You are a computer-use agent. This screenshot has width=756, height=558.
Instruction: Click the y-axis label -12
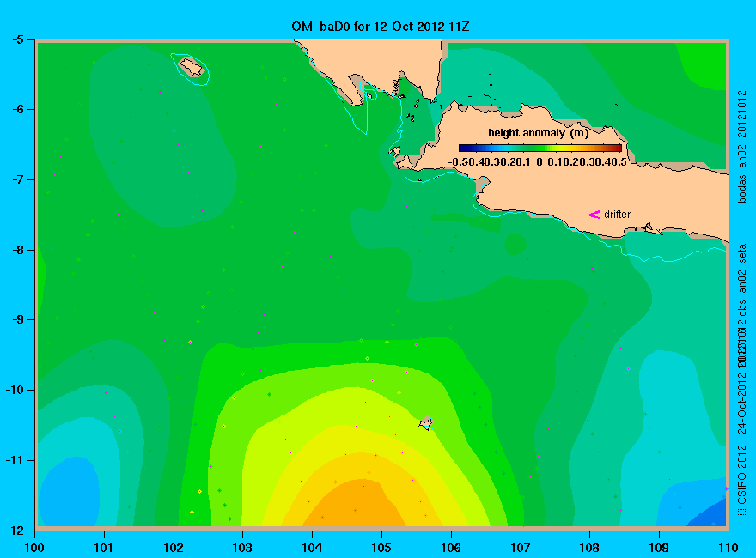15,530
